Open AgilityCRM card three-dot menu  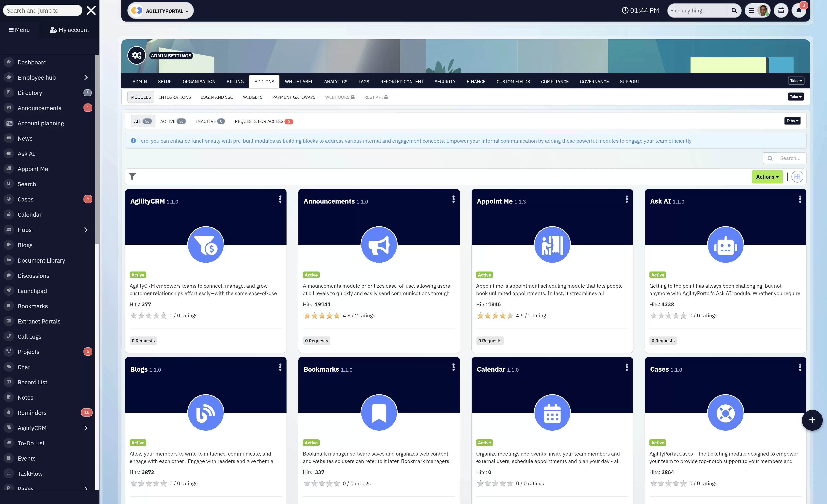[x=280, y=199]
